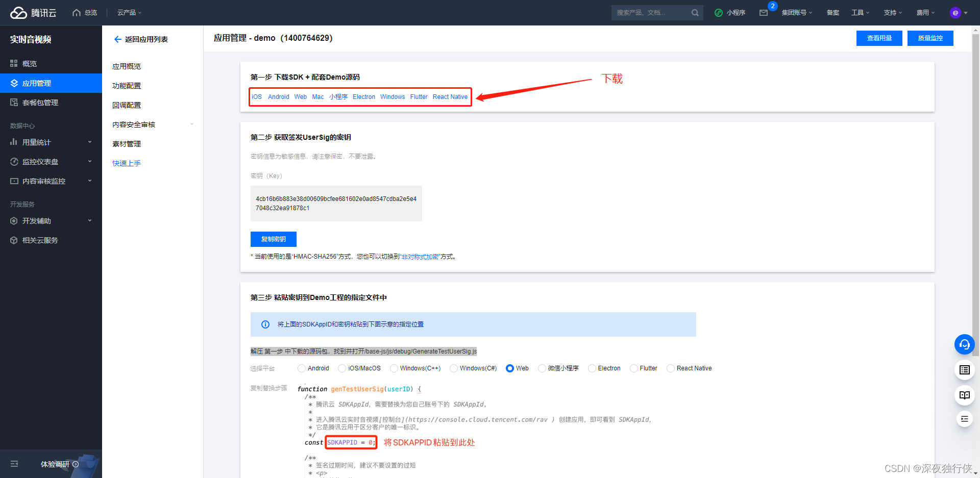Select the iOS/MacOS platform radio
This screenshot has height=478, width=980.
click(x=342, y=368)
